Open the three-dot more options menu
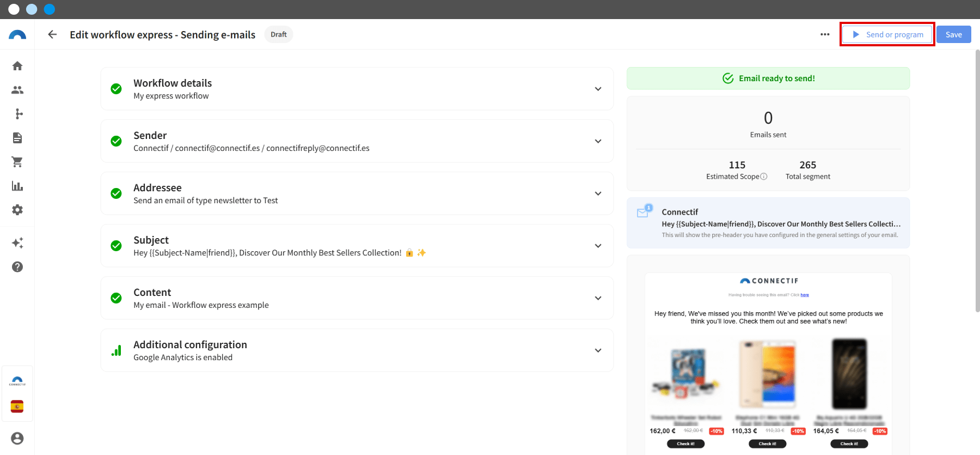This screenshot has height=455, width=980. (825, 34)
